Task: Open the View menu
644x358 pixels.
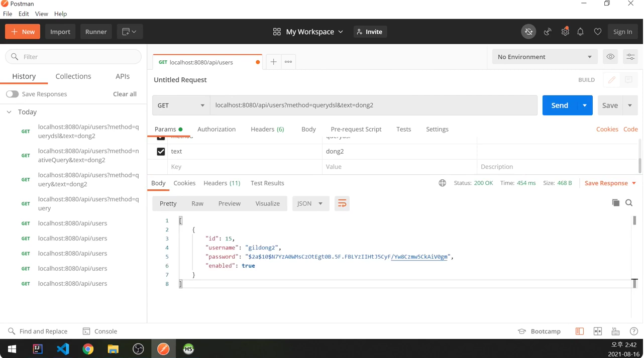Action: pyautogui.click(x=42, y=14)
